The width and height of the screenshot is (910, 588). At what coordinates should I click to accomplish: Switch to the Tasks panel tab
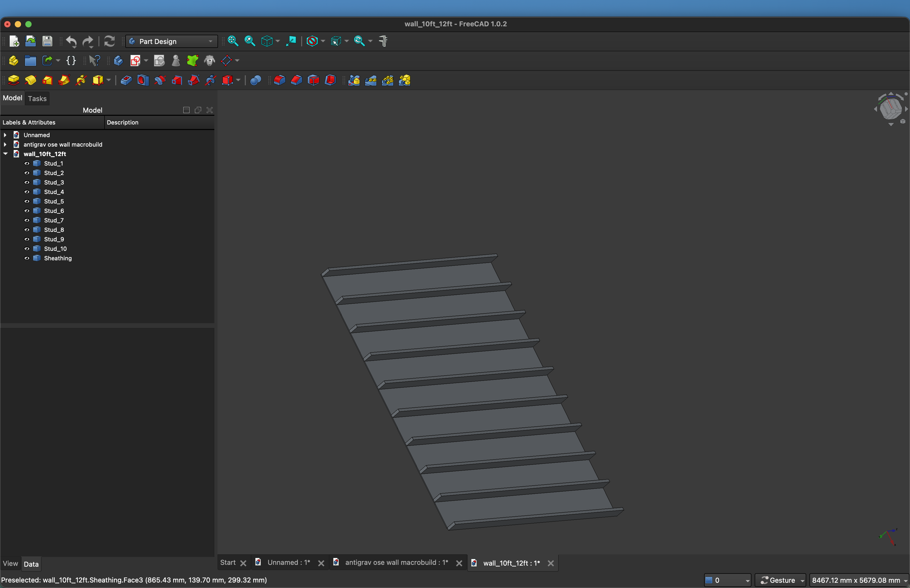37,98
